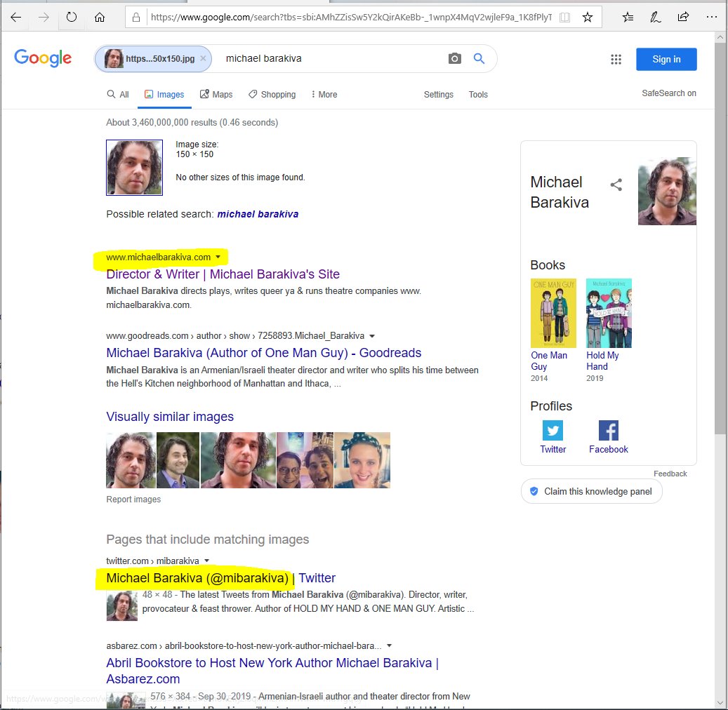Expand dropdown arrow next to twitter.com mibarakiva
The width and height of the screenshot is (728, 710).
[206, 561]
